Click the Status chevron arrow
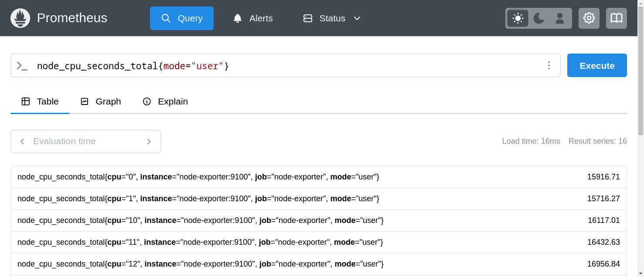This screenshot has width=644, height=277. [x=357, y=18]
